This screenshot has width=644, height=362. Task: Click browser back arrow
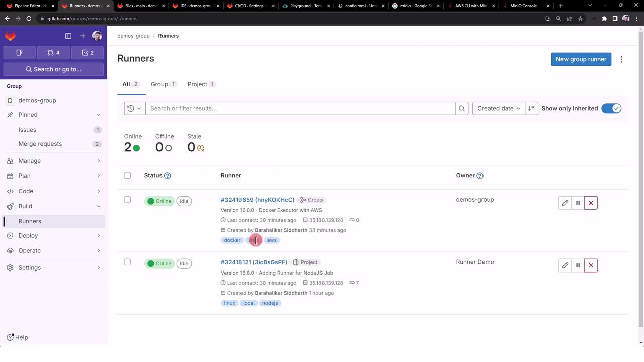coord(7,19)
